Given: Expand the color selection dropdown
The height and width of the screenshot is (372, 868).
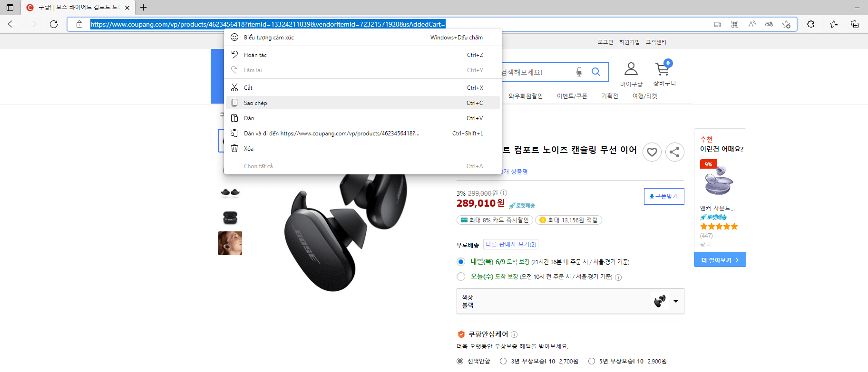Looking at the screenshot, I should tap(675, 301).
